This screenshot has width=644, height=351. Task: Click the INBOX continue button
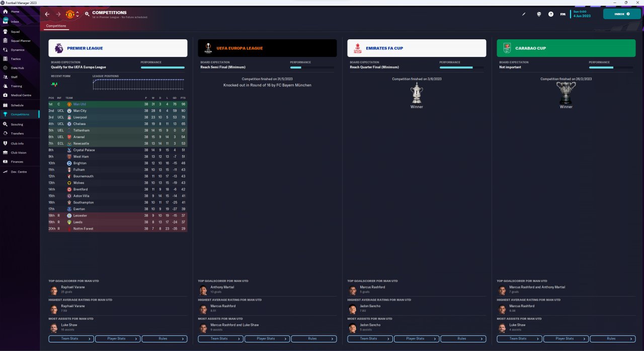click(622, 14)
